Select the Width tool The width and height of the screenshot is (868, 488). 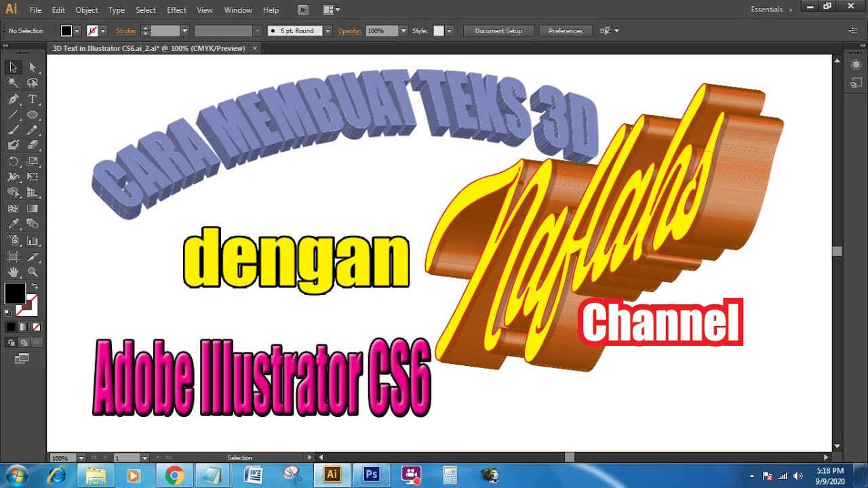coord(13,177)
